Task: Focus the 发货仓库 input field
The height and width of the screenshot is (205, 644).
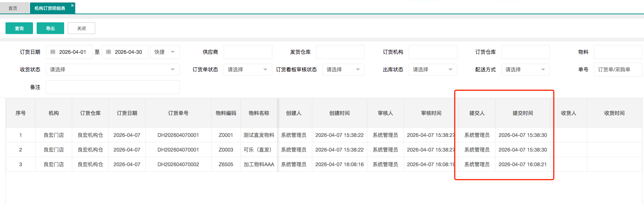Action: click(341, 52)
